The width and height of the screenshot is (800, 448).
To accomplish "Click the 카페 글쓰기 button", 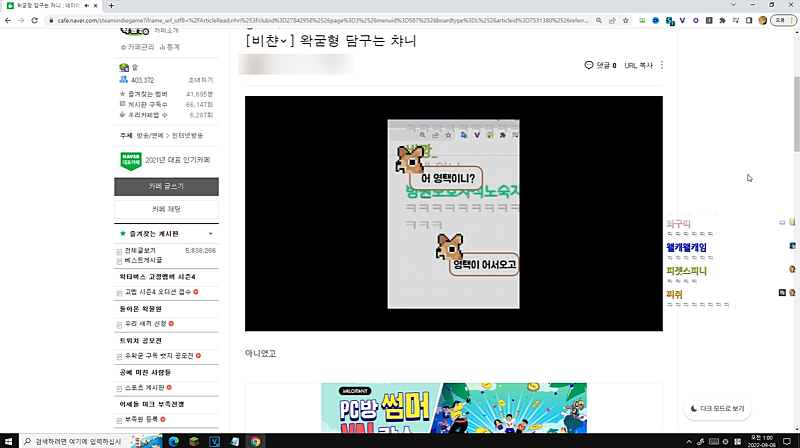I will point(166,186).
